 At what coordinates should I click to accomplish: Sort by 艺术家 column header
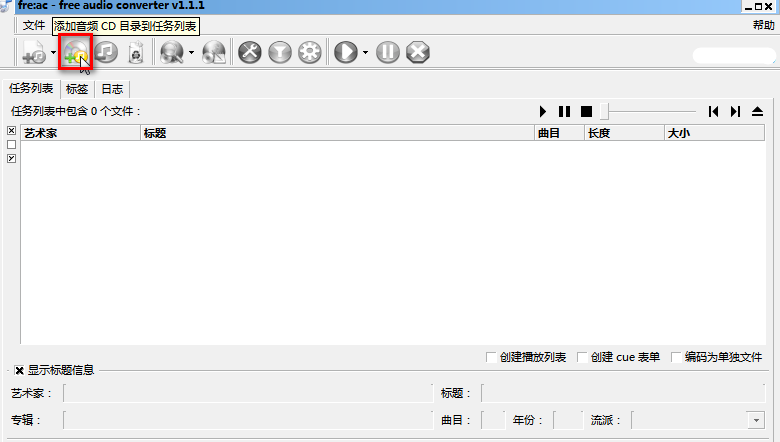(81, 133)
